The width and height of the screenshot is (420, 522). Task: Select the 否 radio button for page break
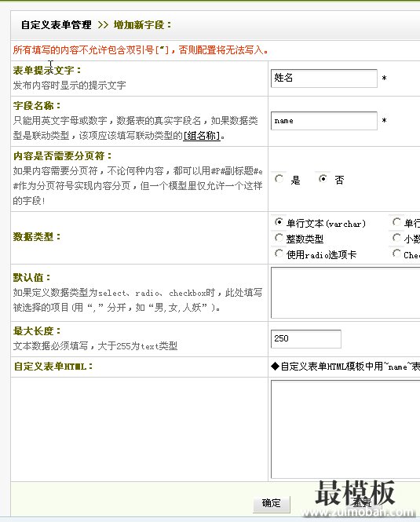[323, 179]
